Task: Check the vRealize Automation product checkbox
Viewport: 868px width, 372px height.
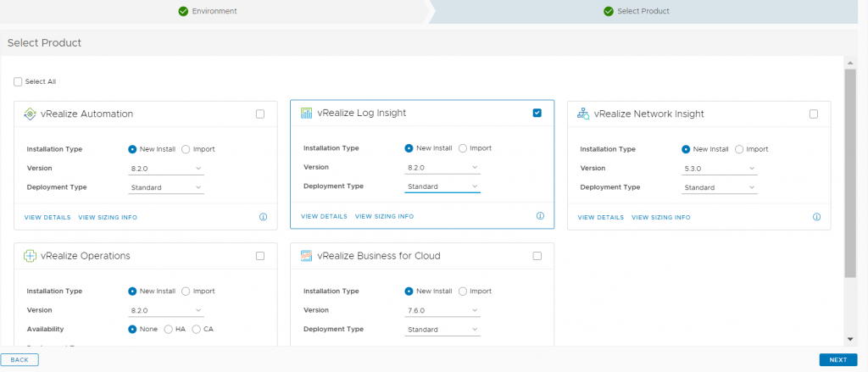Action: tap(260, 114)
